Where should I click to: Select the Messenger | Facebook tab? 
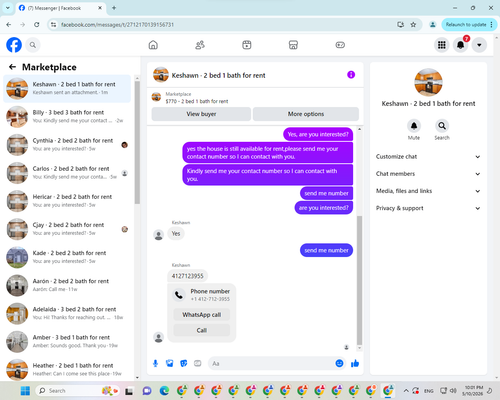click(x=61, y=8)
